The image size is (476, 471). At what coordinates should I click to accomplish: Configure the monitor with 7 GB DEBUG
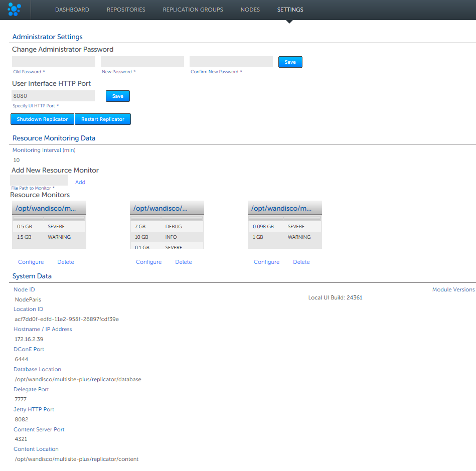pyautogui.click(x=149, y=262)
